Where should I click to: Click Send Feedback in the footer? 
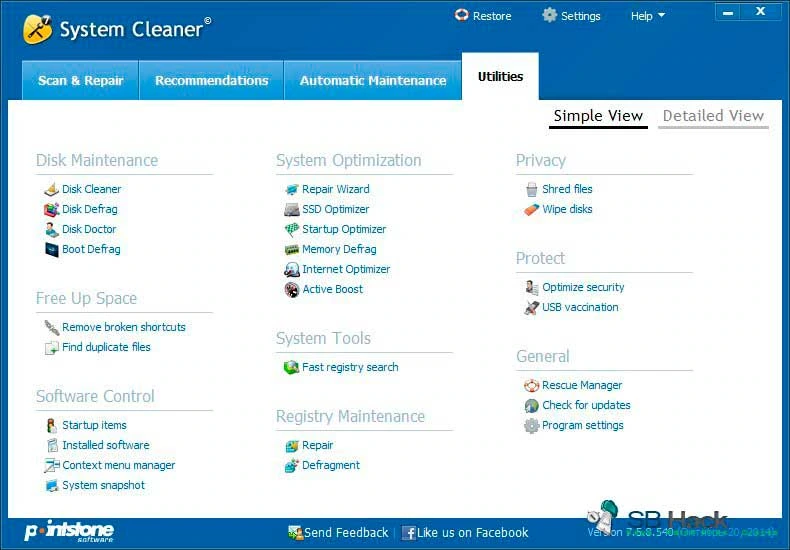tap(338, 532)
